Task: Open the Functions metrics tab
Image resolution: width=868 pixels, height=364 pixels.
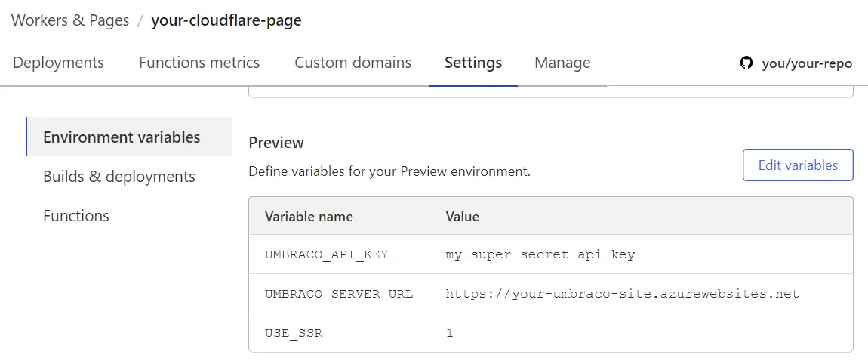Action: pyautogui.click(x=199, y=63)
